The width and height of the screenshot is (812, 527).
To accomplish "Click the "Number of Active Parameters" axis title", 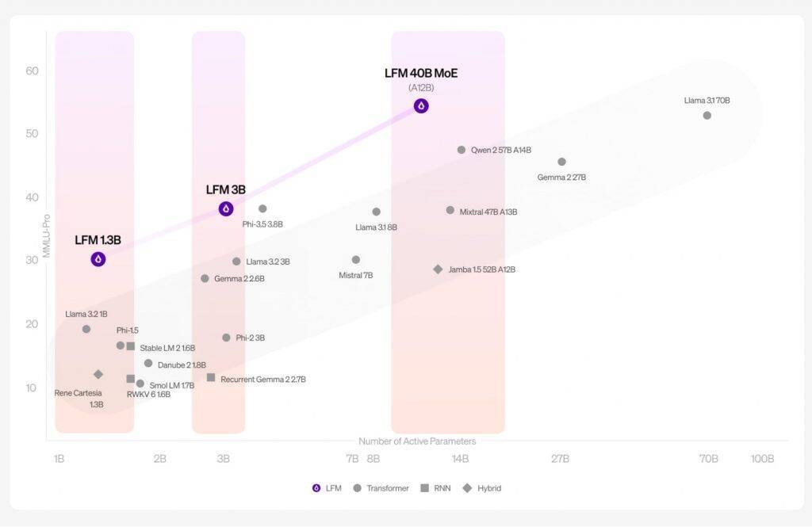I will pyautogui.click(x=417, y=441).
